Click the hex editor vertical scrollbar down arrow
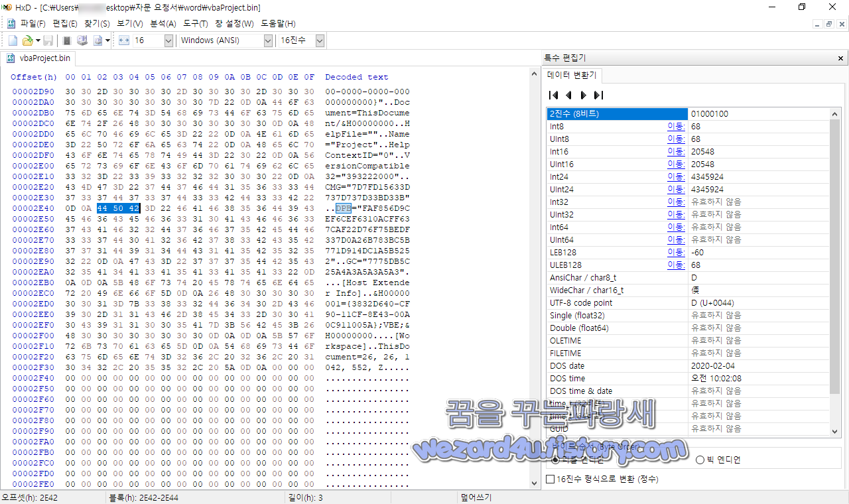 [x=535, y=484]
